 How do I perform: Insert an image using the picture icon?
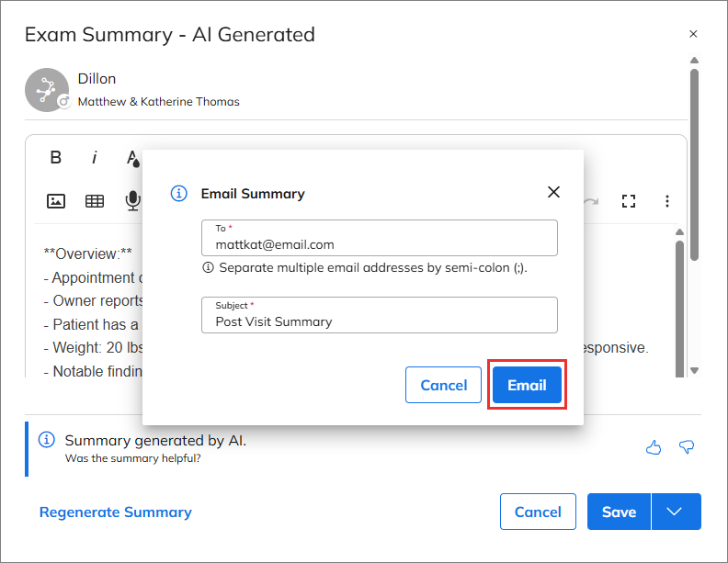(56, 201)
